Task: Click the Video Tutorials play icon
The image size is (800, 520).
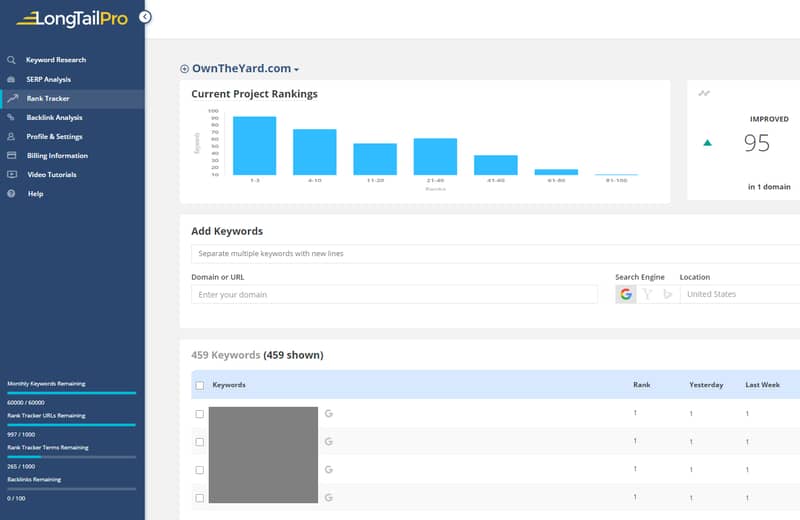Action: pyautogui.click(x=12, y=175)
